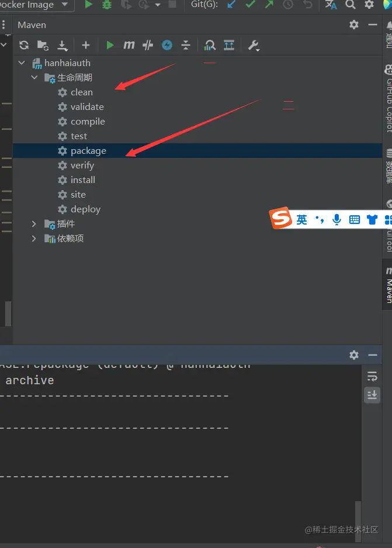Image resolution: width=392 pixels, height=548 pixels.
Task: Add Maven project with plus icon
Action: click(x=85, y=45)
